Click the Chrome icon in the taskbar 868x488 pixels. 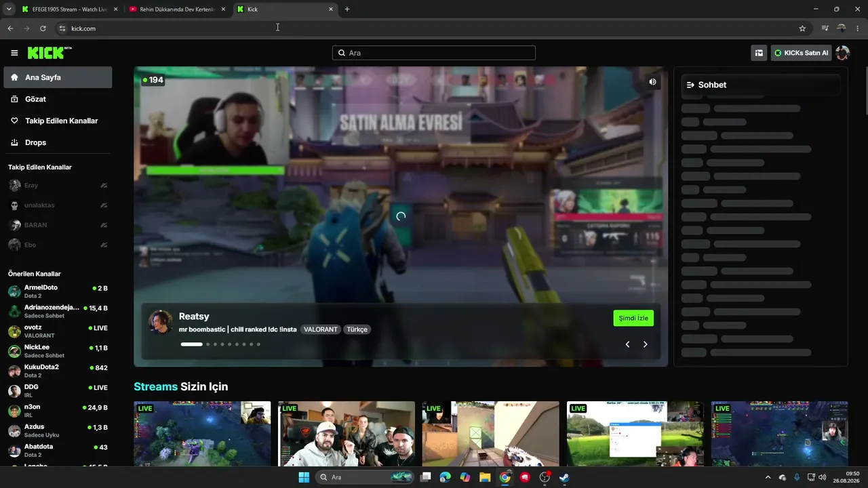[505, 477]
